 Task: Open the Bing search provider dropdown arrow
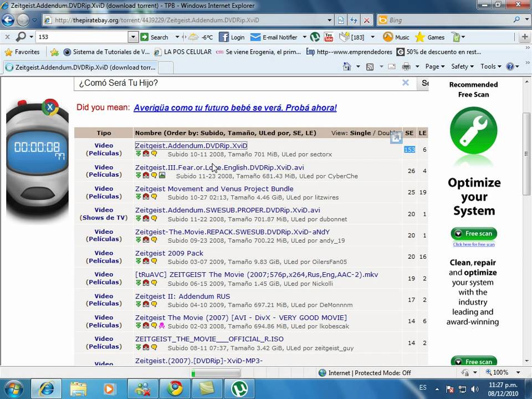(x=527, y=20)
